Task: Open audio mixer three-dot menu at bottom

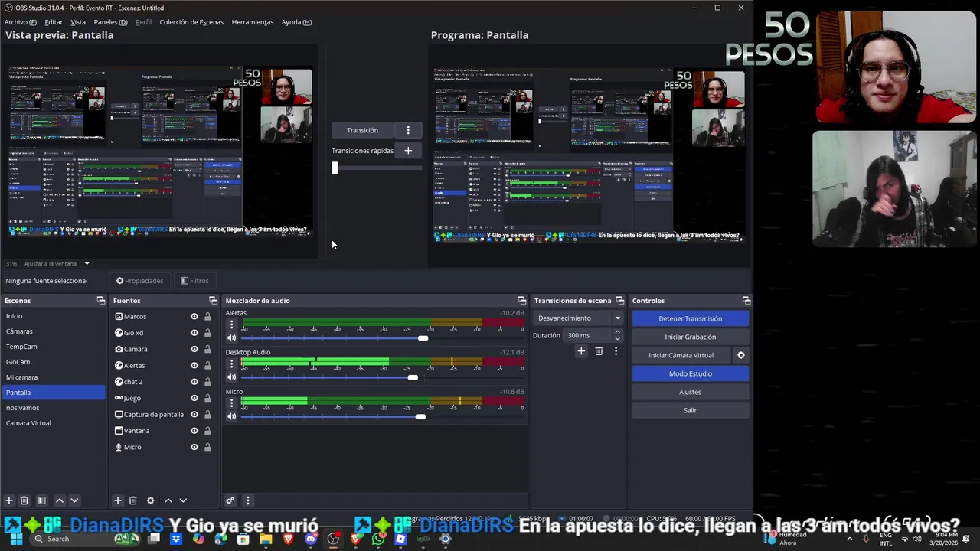Action: pyautogui.click(x=247, y=500)
